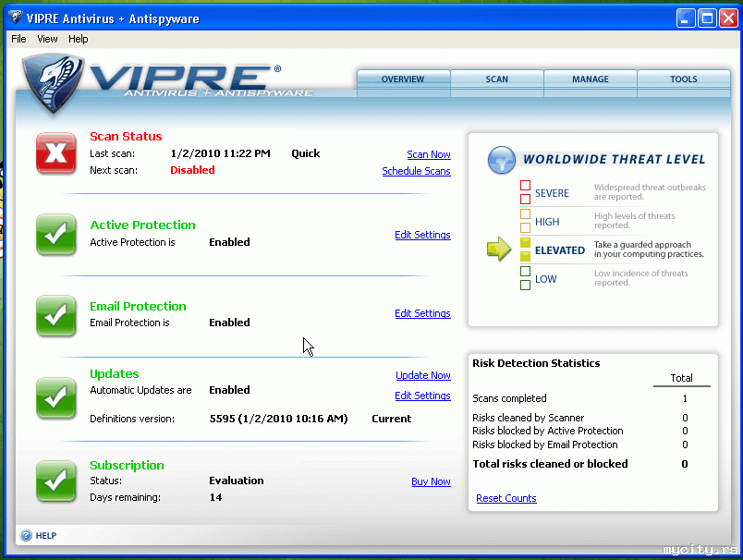The image size is (743, 560).
Task: Click the HELP label at the bottom
Action: (x=46, y=536)
